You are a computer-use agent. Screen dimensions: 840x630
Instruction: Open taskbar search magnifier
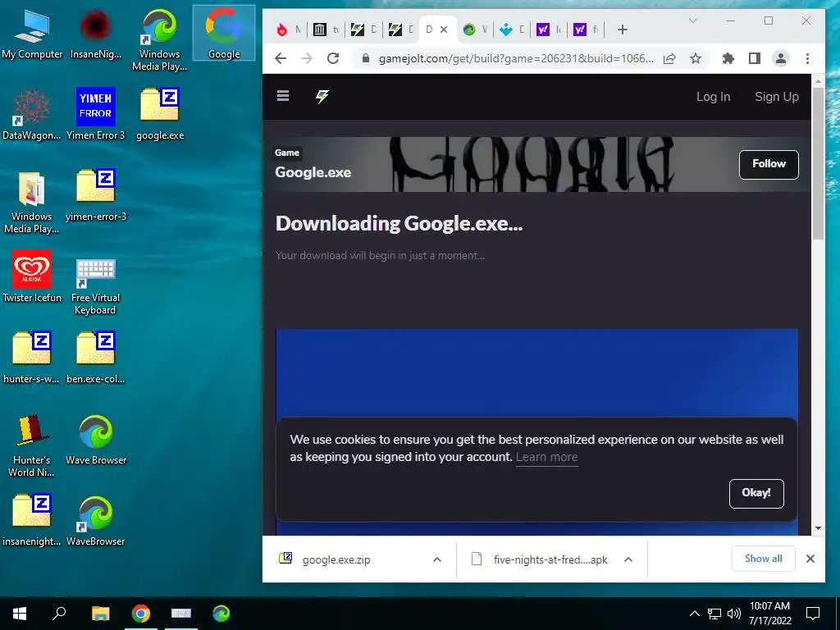tap(59, 614)
